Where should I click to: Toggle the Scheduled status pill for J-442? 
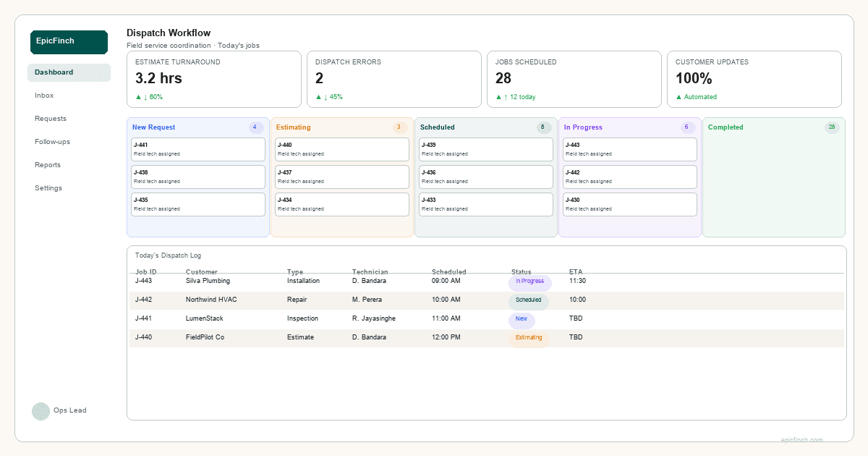[528, 300]
